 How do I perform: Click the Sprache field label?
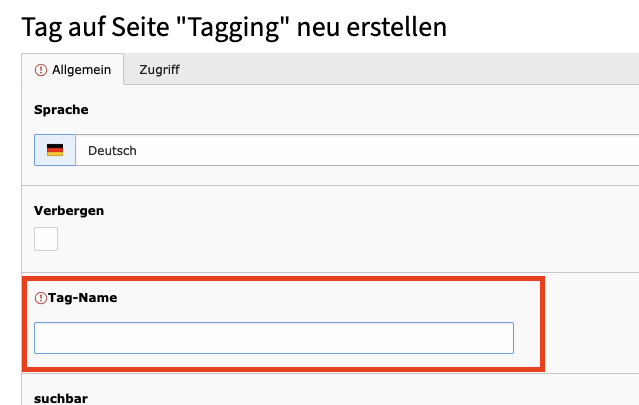(x=61, y=110)
